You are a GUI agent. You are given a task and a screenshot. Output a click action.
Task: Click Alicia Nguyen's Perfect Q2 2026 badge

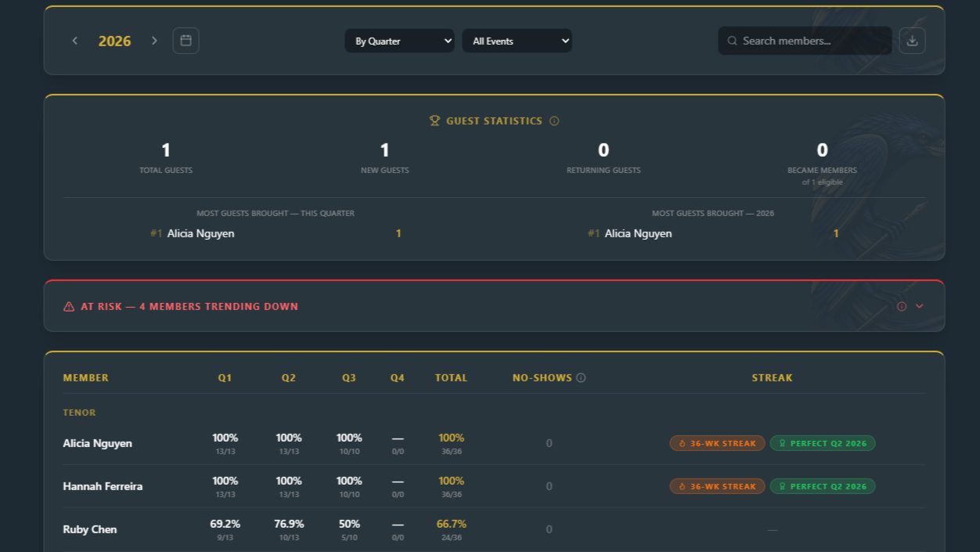coord(823,443)
